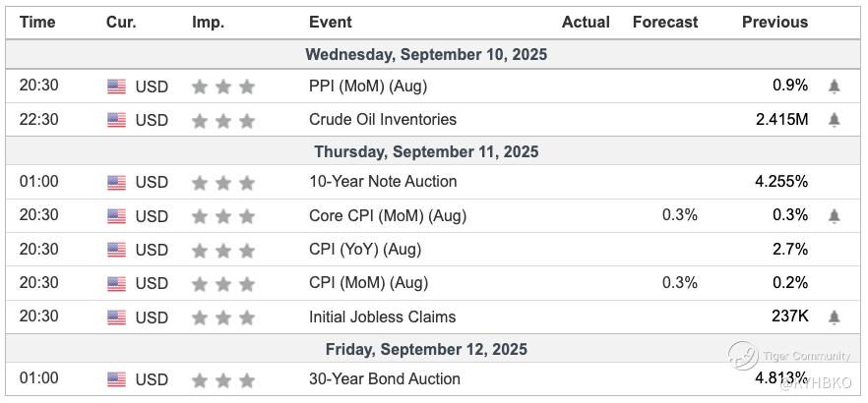
Task: Open the Crude Oil Inventories event
Action: tap(383, 120)
